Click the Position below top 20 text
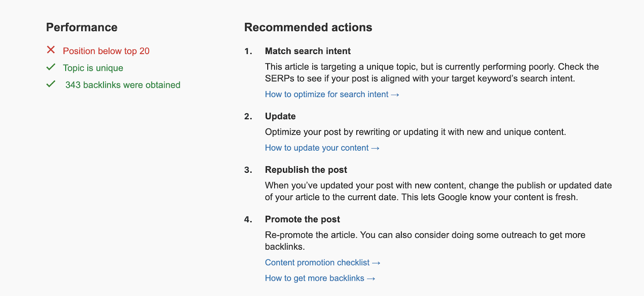644x296 pixels. click(x=106, y=51)
